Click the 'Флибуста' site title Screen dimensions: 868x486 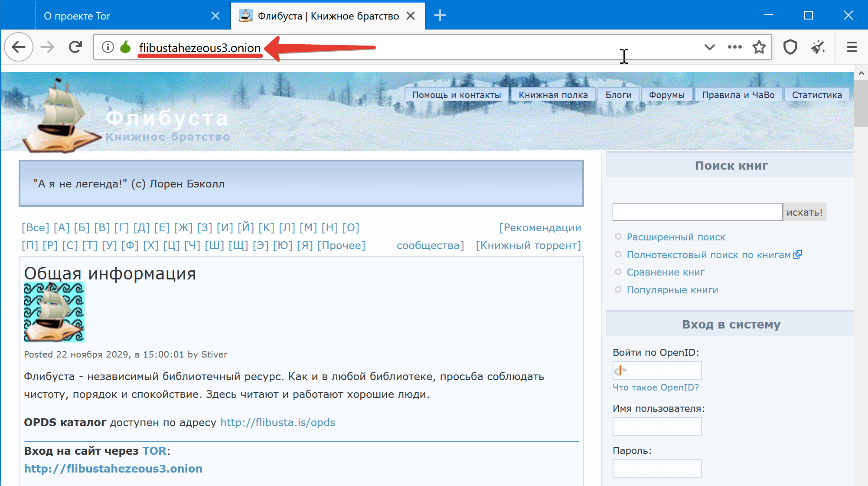point(167,118)
